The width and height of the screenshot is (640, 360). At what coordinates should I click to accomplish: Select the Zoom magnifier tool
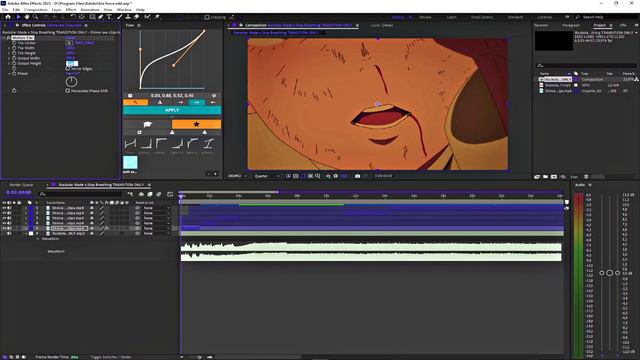(x=36, y=17)
